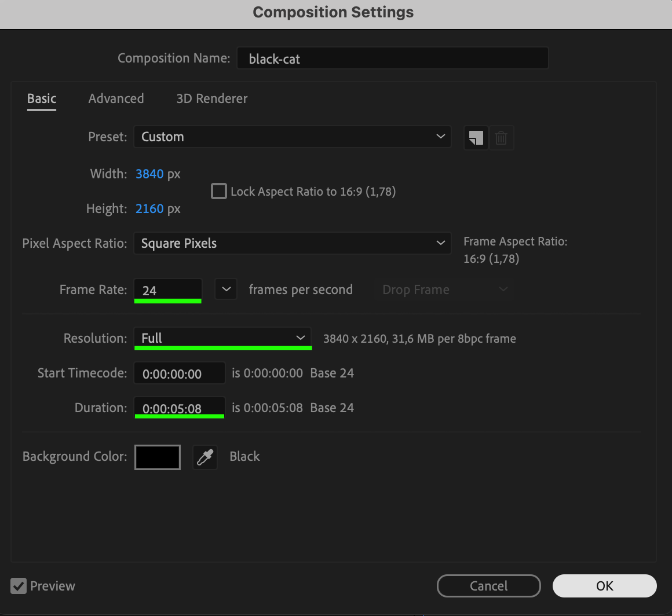The height and width of the screenshot is (616, 672).
Task: Click the Composition Name field
Action: tap(392, 58)
